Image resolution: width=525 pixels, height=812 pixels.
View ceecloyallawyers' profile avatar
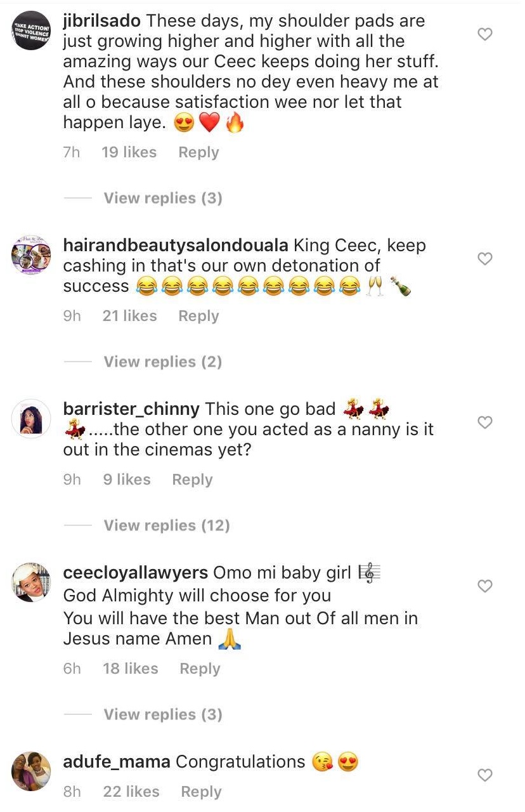point(31,582)
